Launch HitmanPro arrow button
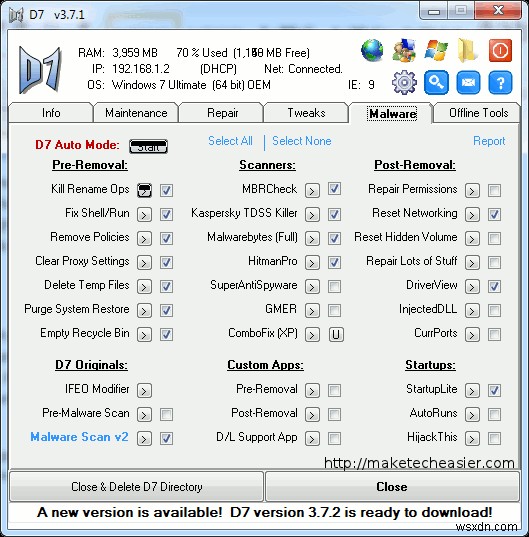 [312, 263]
